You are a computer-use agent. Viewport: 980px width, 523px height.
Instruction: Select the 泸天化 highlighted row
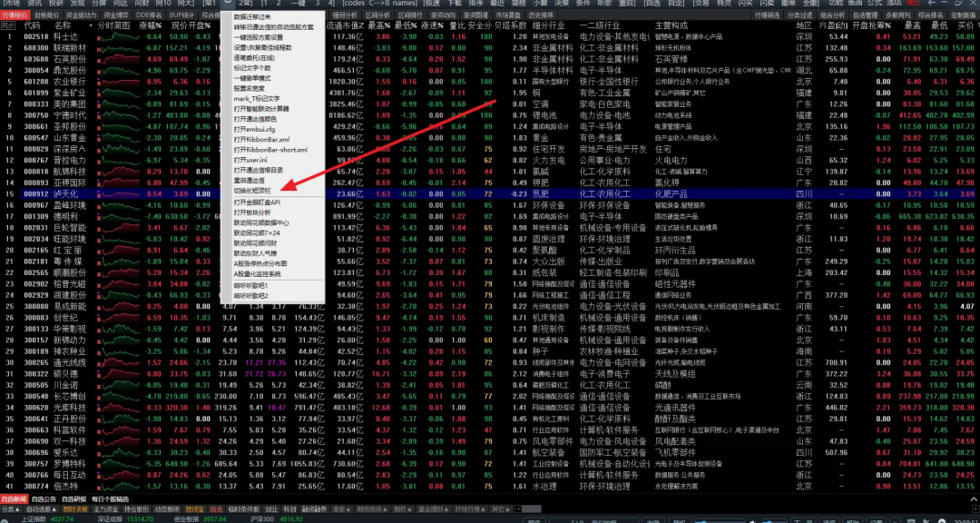click(490, 194)
